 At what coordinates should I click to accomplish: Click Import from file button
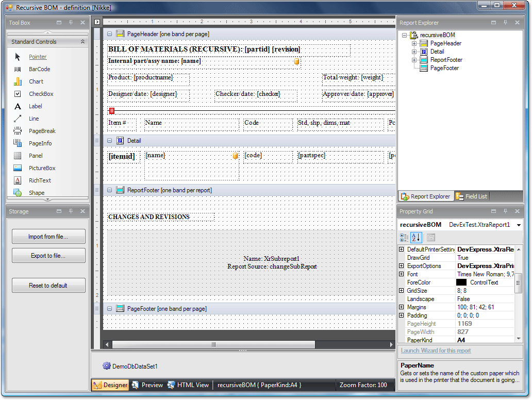[48, 237]
